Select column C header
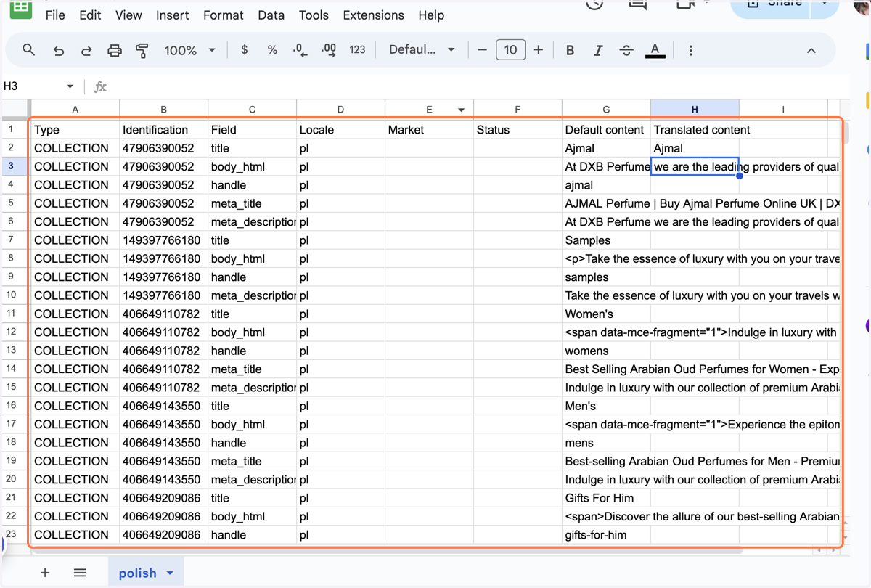 click(x=252, y=110)
